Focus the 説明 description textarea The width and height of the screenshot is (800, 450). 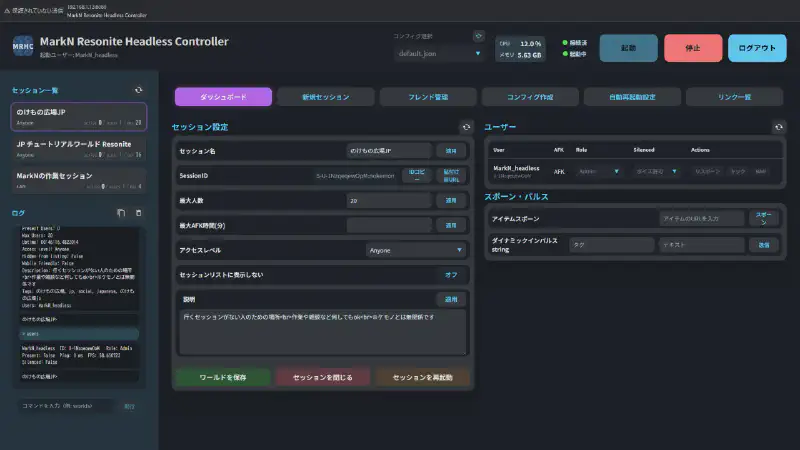[x=322, y=332]
